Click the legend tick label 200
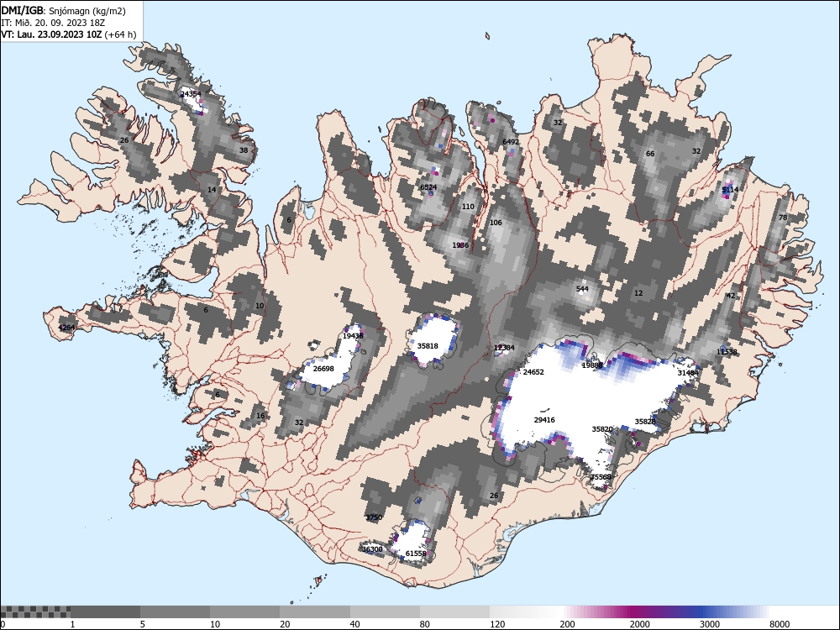Screen dimensions: 840x630 point(567,624)
